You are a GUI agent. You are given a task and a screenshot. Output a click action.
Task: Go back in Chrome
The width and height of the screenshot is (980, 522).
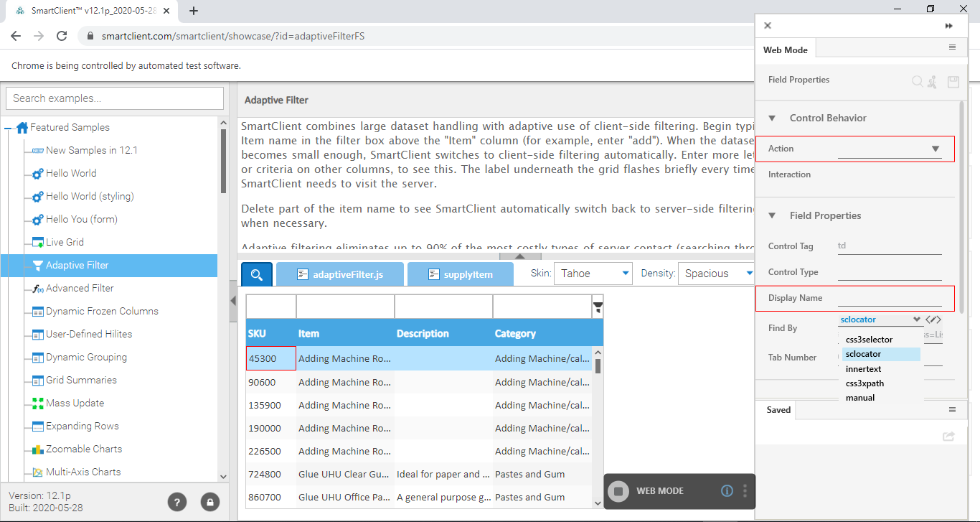point(16,36)
